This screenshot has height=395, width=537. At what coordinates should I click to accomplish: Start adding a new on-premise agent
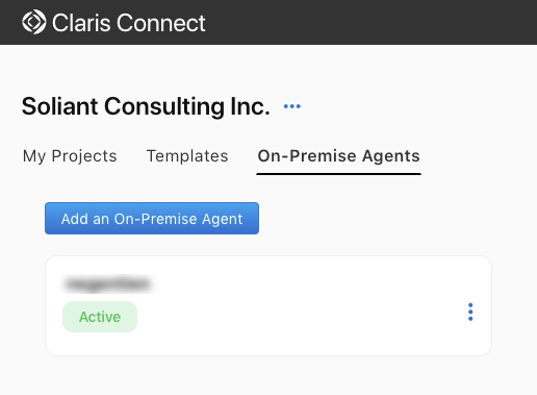[152, 218]
